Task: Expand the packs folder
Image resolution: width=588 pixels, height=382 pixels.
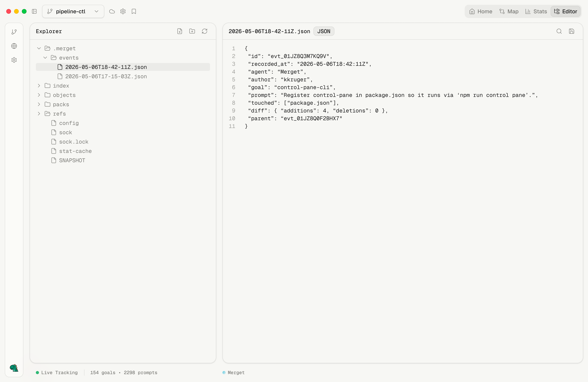Action: (39, 104)
